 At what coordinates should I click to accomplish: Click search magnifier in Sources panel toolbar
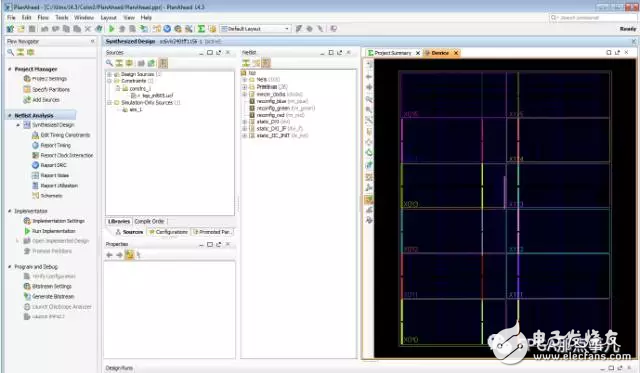[x=109, y=63]
